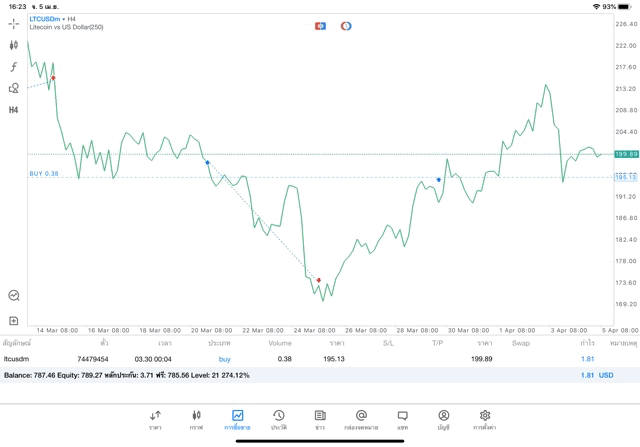Open the mailbox tab
The width and height of the screenshot is (640, 447).
[x=361, y=420]
